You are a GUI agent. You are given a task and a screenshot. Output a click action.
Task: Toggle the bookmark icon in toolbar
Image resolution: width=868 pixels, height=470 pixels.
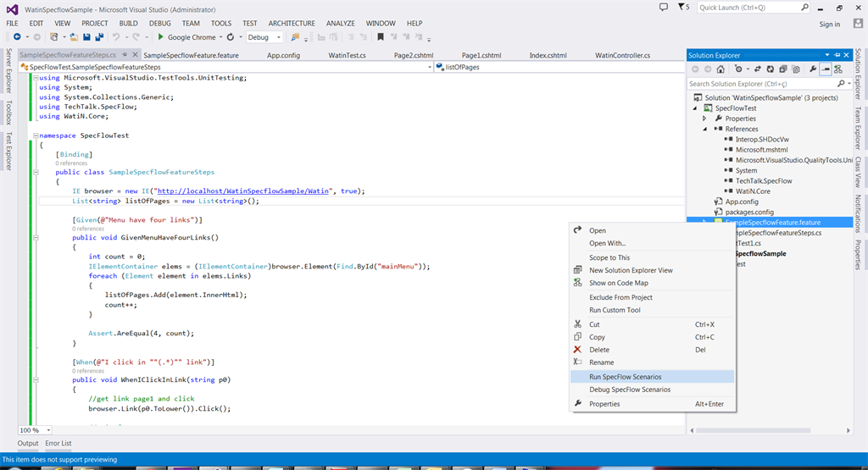(x=381, y=37)
